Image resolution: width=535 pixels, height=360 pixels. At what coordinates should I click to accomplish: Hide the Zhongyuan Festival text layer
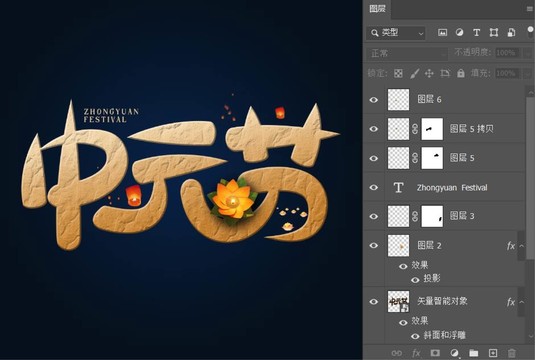coord(374,187)
